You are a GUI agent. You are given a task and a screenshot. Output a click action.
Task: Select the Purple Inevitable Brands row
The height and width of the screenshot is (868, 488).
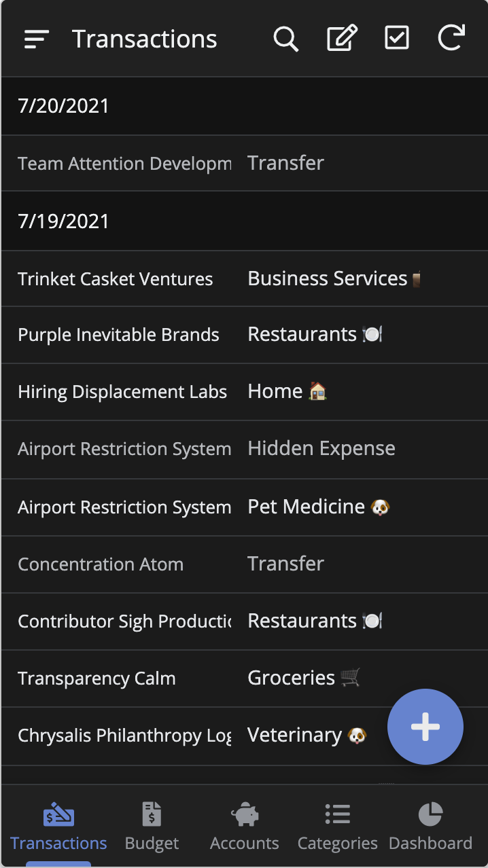[x=118, y=335]
